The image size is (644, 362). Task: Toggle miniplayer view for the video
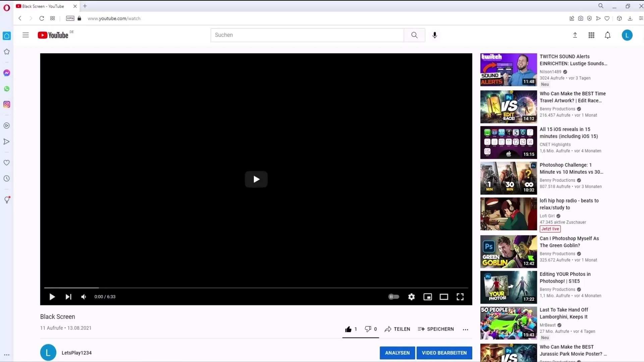click(x=427, y=297)
